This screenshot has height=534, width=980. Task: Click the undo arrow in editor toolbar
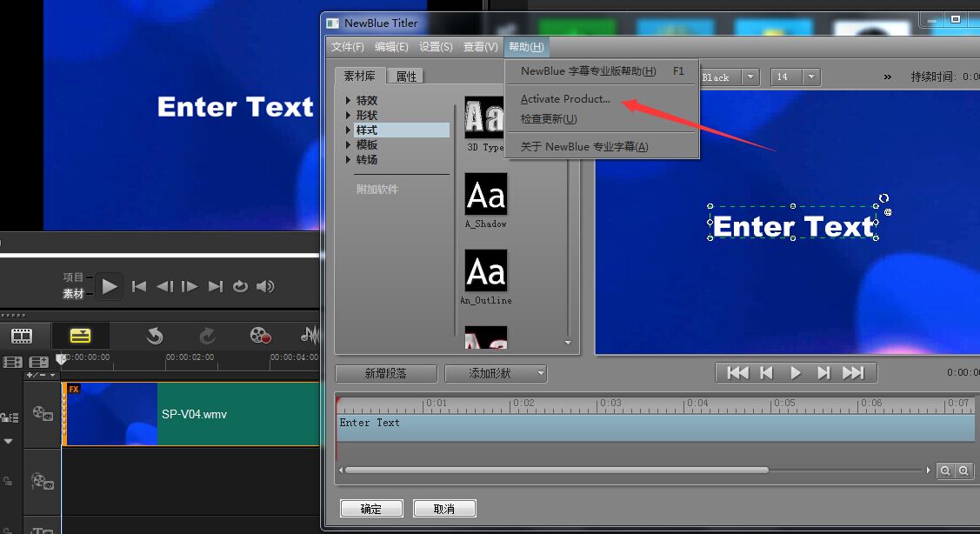coord(155,336)
